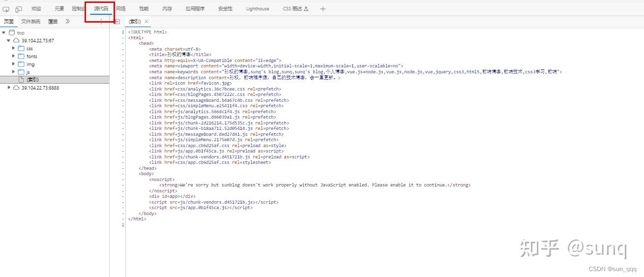Click the fonts folder icon

[x=21, y=56]
